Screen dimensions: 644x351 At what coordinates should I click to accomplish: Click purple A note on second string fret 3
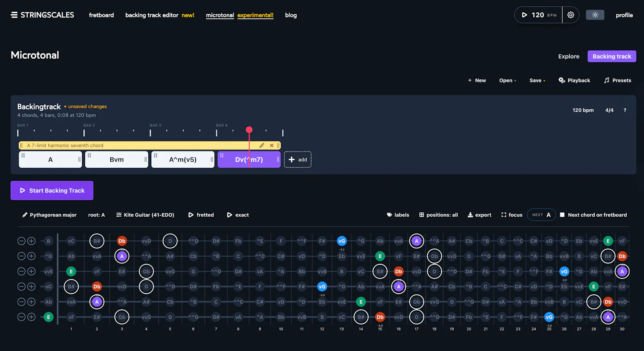(122, 256)
